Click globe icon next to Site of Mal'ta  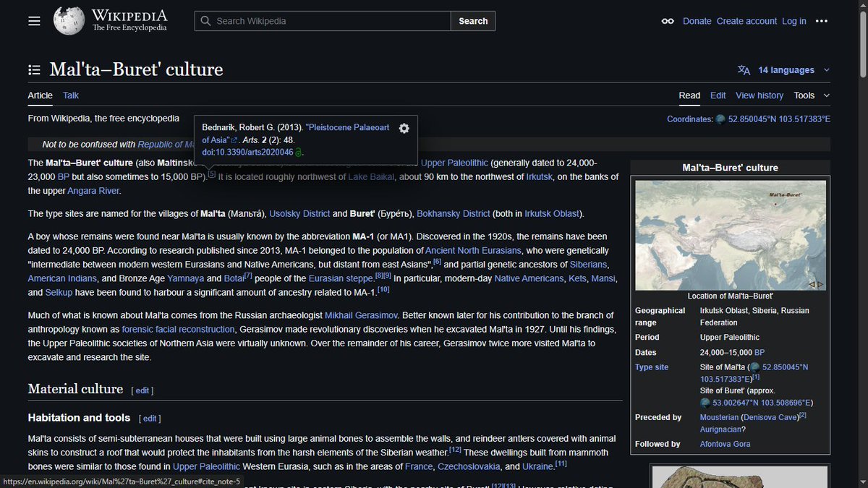[x=754, y=367]
